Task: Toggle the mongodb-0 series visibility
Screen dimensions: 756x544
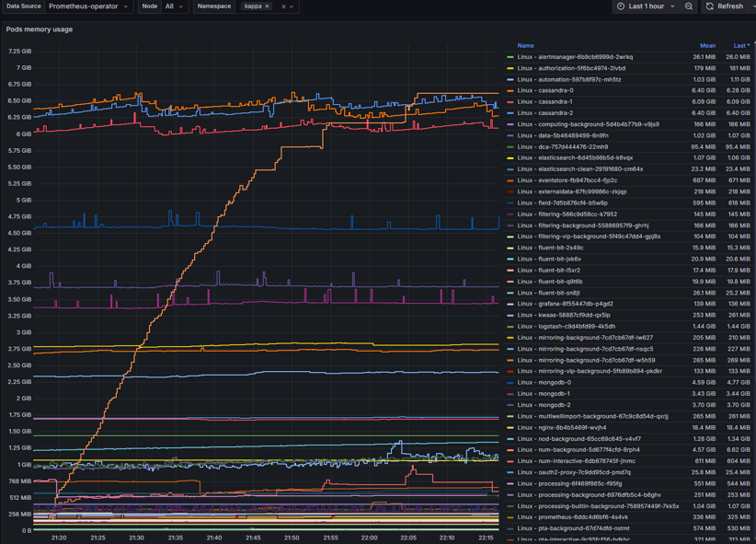Action: 544,383
